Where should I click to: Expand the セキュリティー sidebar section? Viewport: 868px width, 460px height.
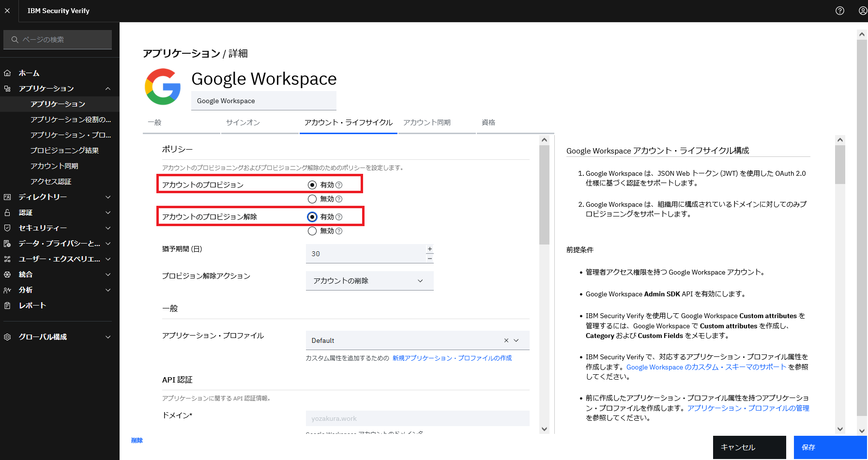coord(108,228)
